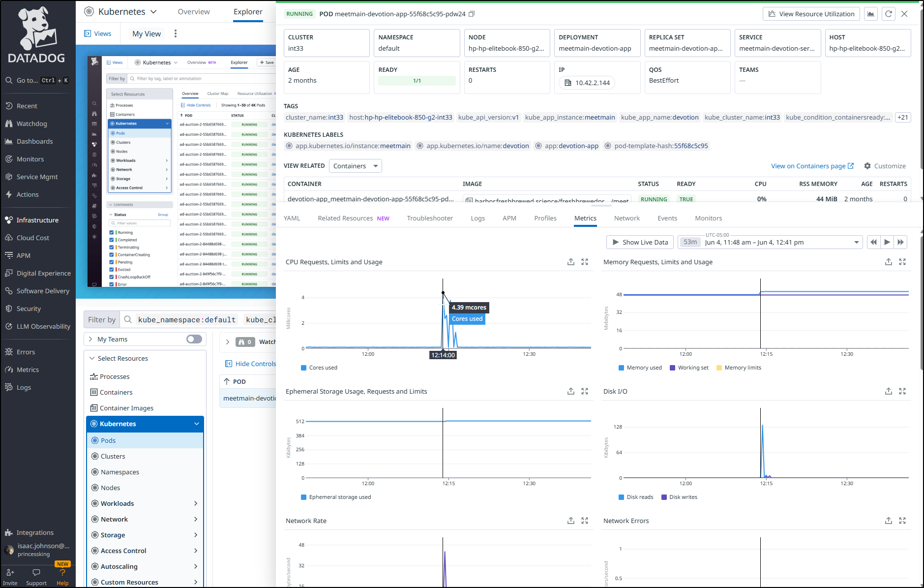
Task: Toggle the Ephemeral storage used legend item
Action: click(336, 497)
